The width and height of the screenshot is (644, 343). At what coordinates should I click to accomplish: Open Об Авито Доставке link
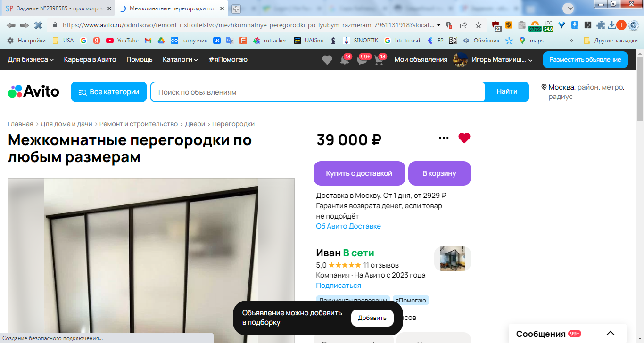click(x=348, y=226)
